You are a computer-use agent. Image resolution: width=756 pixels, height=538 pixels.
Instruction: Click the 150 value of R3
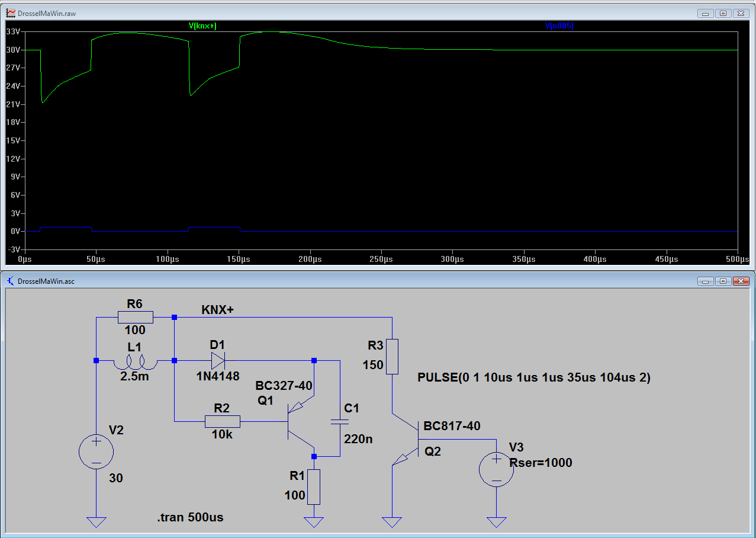tap(373, 365)
